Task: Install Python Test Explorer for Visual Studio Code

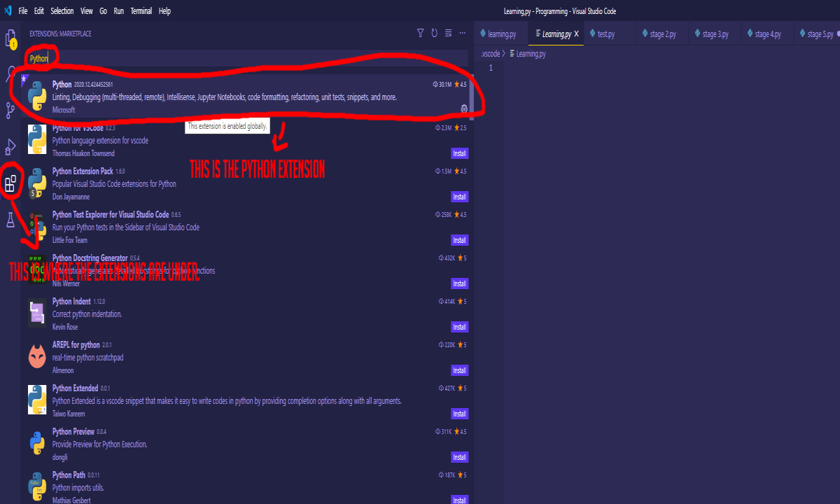Action: (459, 240)
